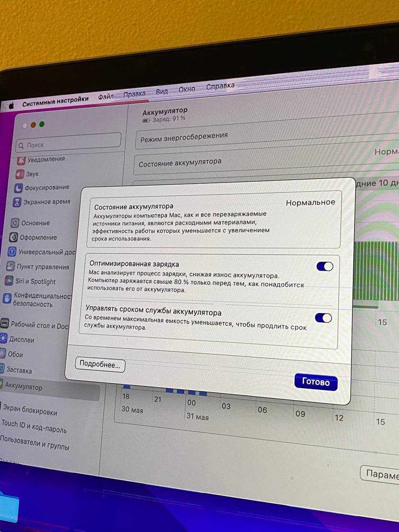Open the Правка menu
The width and height of the screenshot is (399, 532).
(x=134, y=94)
